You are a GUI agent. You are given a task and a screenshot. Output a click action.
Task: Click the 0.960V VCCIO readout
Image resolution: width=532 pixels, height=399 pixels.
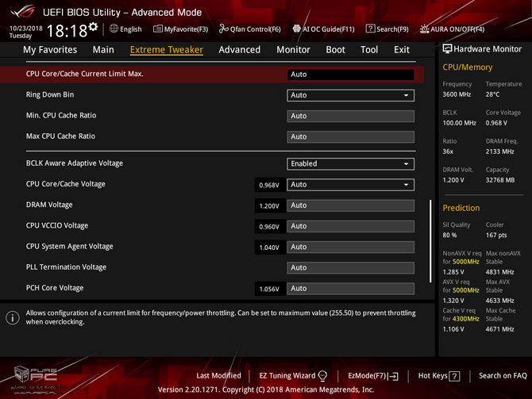tap(269, 226)
